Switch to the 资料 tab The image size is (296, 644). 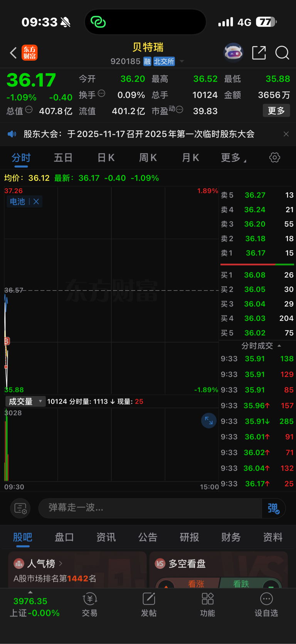coord(272,537)
